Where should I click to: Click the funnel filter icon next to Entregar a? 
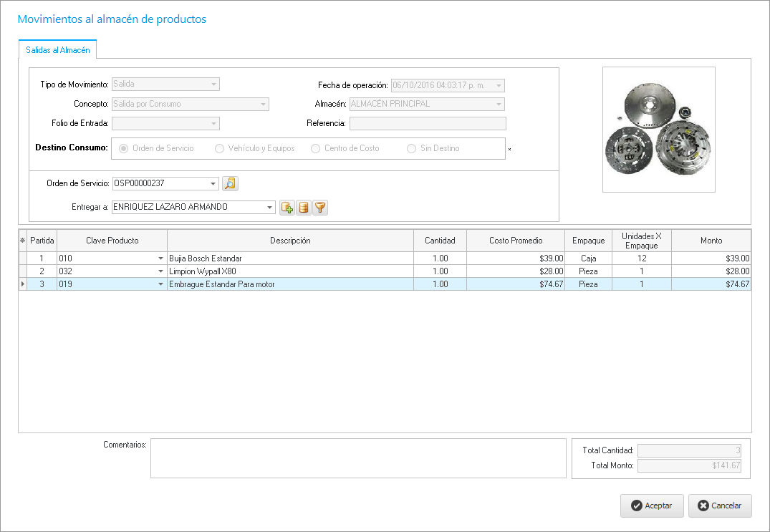pos(320,208)
